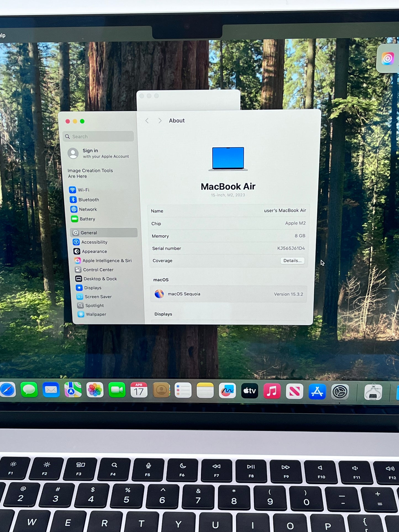Open Apple Intelligence & Siri settings
Image resolution: width=399 pixels, height=532 pixels.
tap(103, 261)
